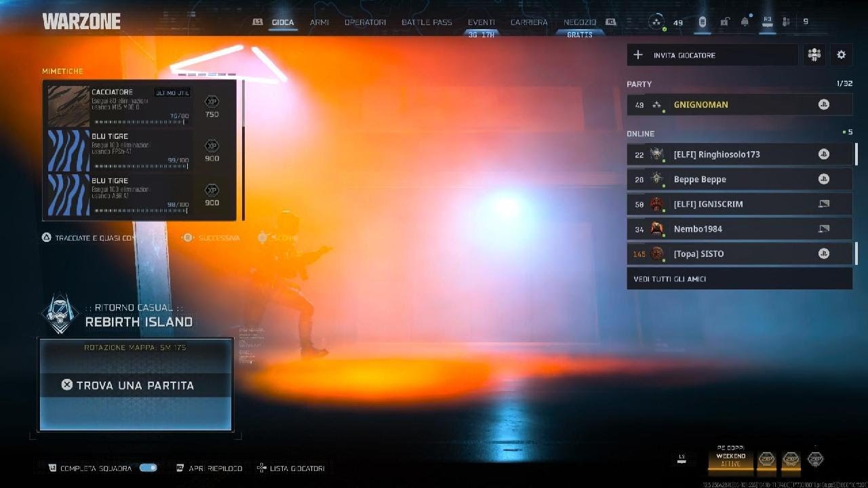The height and width of the screenshot is (488, 868).
Task: Click the LS stick prompt icon
Action: point(683,458)
